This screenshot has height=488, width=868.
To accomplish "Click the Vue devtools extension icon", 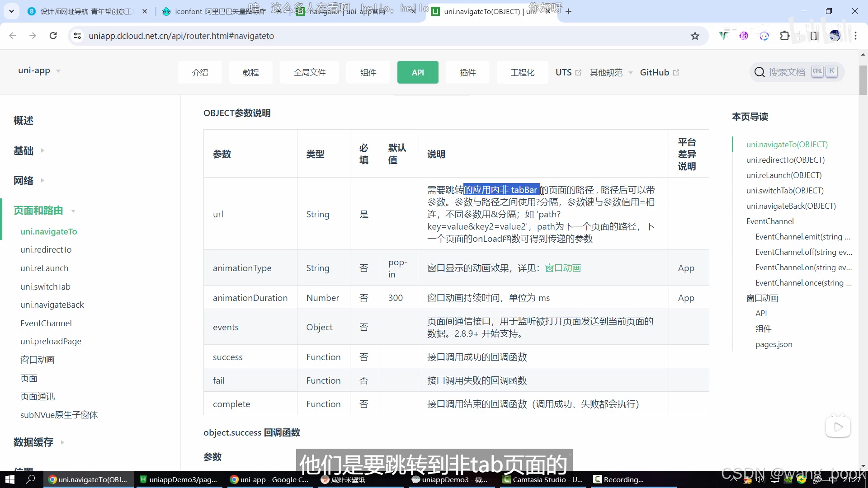I will click(723, 36).
